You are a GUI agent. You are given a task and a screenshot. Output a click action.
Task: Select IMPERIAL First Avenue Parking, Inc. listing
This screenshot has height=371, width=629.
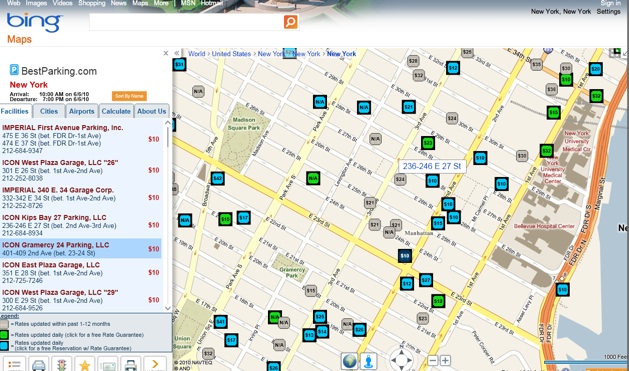pos(81,139)
